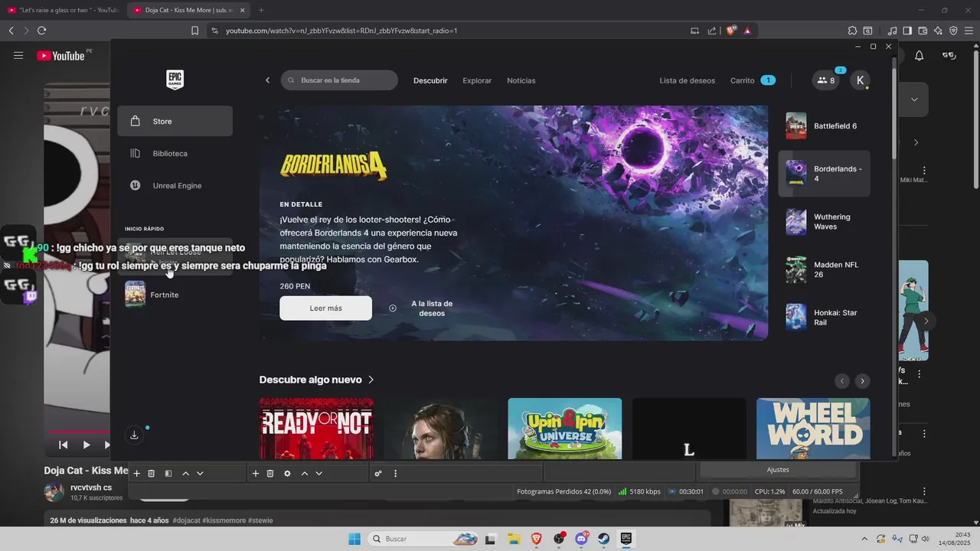Bookmark this page in Brave

pyautogui.click(x=194, y=31)
